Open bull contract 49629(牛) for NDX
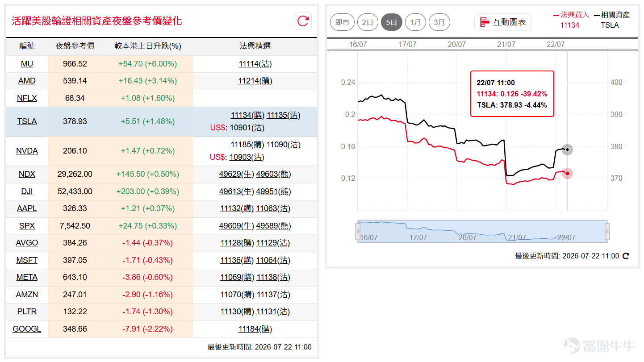Viewport: 644px width, 362px height. (236, 174)
